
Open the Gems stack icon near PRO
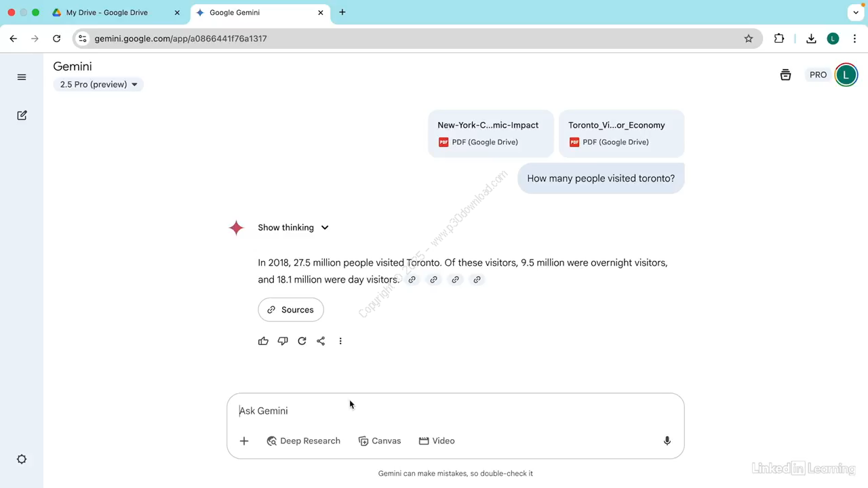tap(785, 75)
